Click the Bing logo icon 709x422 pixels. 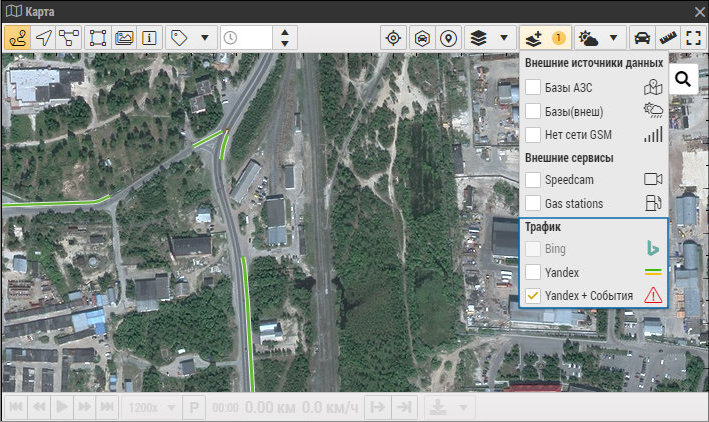(653, 248)
